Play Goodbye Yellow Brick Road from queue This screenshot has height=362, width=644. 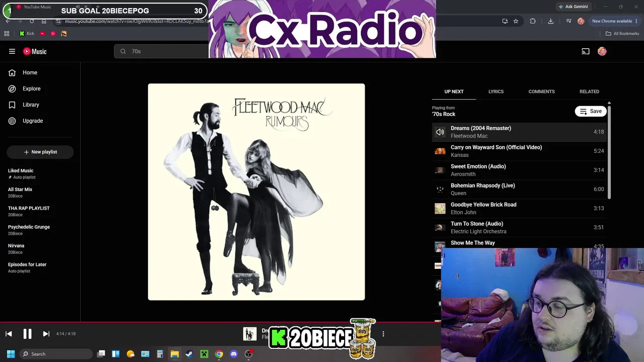[519, 208]
